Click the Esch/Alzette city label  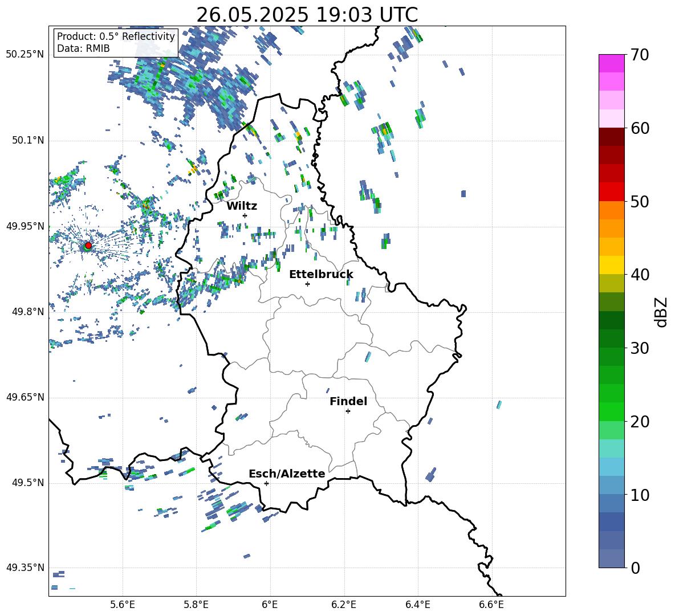[x=287, y=474]
